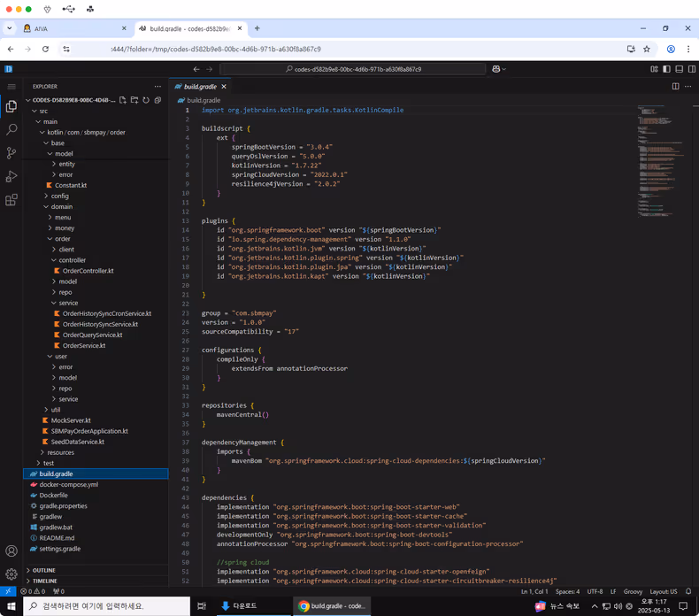Reload the browser page

pos(45,49)
